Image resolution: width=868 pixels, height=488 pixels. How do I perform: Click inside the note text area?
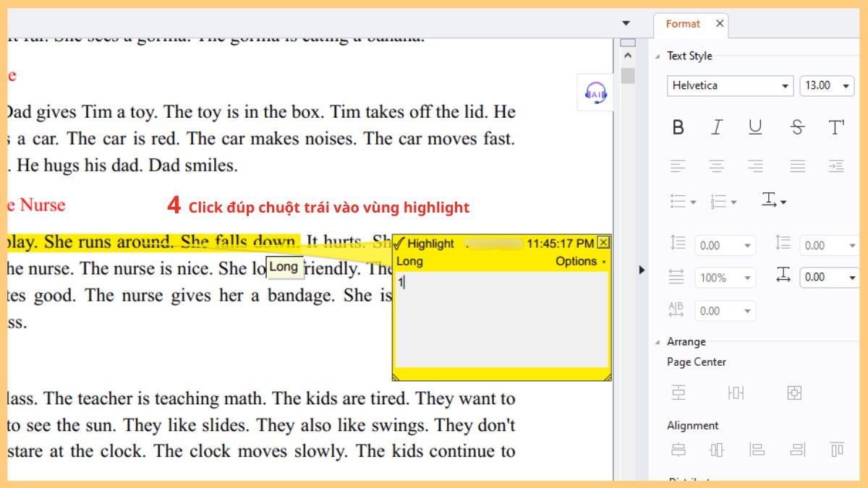click(x=501, y=318)
